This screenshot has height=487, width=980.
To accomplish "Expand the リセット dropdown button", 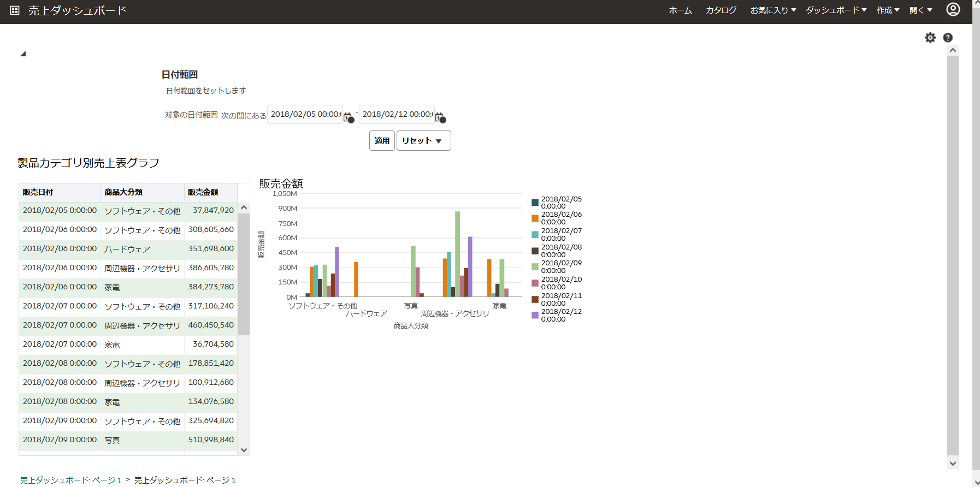I will pos(423,141).
